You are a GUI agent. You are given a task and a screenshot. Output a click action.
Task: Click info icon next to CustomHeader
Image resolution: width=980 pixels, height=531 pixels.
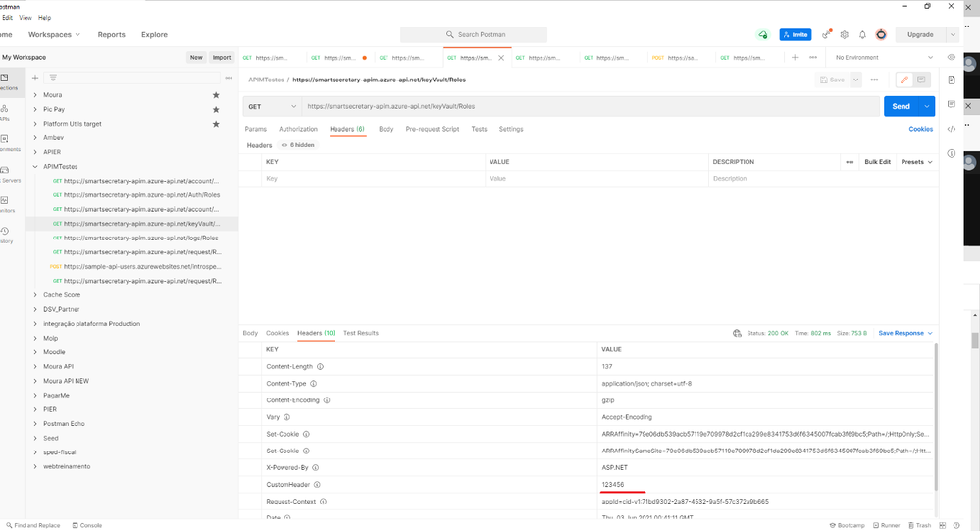click(317, 485)
